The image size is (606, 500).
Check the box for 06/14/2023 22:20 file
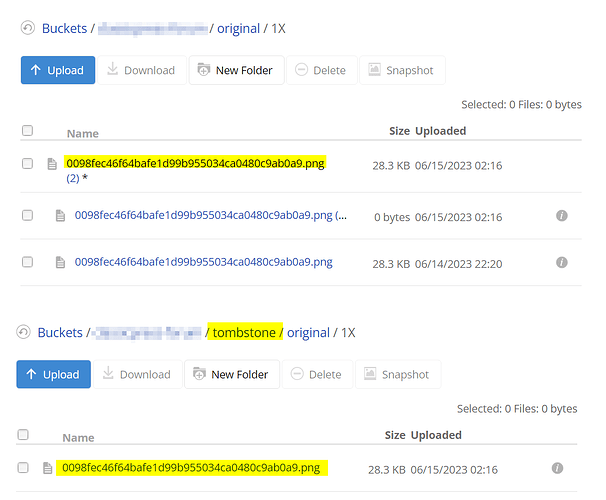(27, 262)
